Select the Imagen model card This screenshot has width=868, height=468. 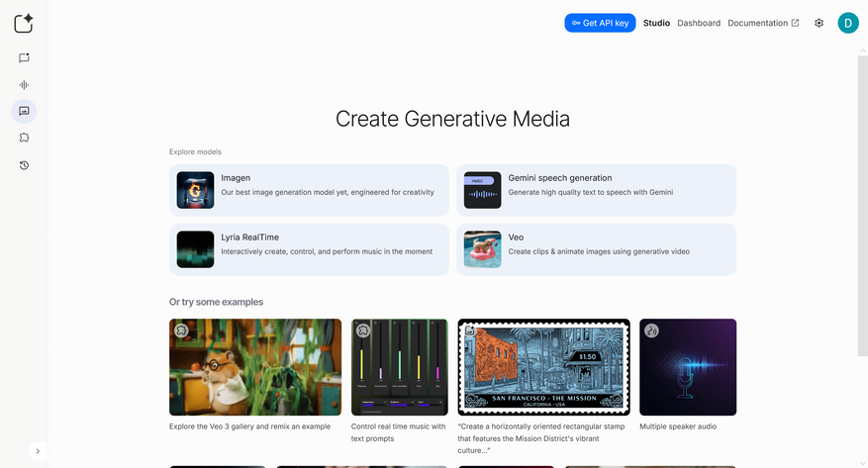click(x=309, y=190)
